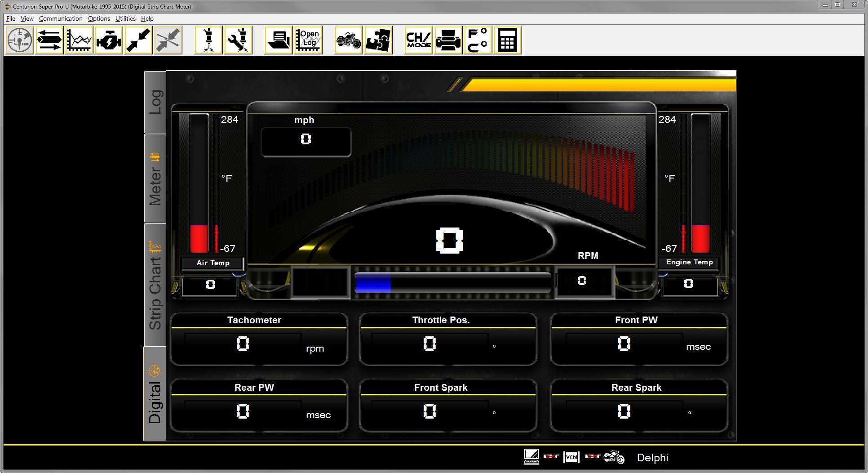Toggle Fahrenheit/Celsius temperature units icon
Viewport: 868px width, 473px height.
click(478, 40)
